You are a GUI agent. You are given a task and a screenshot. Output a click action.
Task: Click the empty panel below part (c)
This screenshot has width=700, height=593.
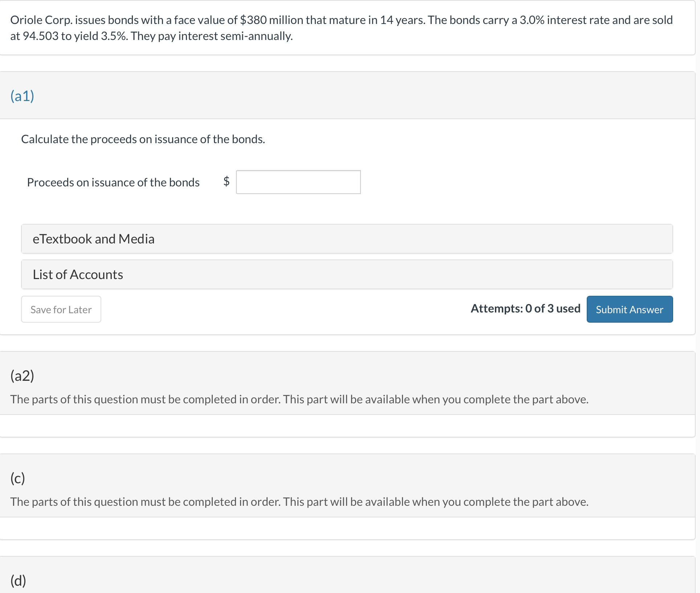347,528
